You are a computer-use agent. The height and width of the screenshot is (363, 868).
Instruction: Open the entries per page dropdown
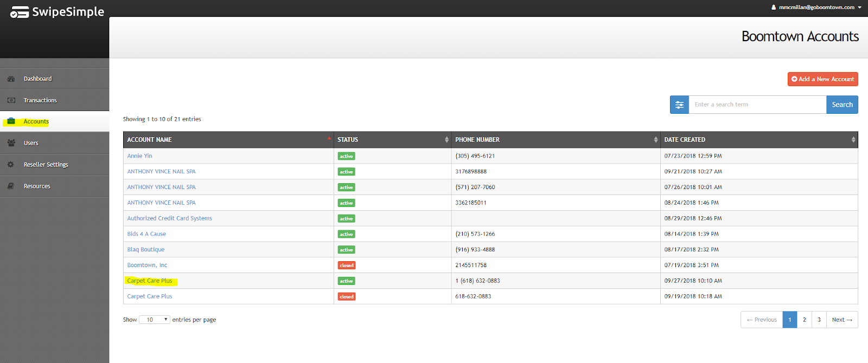pos(155,320)
